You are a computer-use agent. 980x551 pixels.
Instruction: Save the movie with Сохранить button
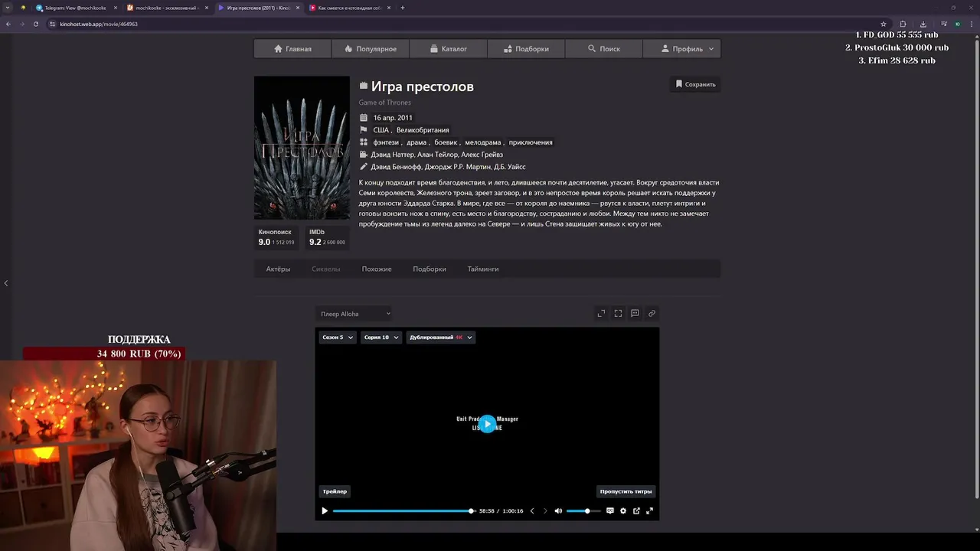pyautogui.click(x=695, y=84)
